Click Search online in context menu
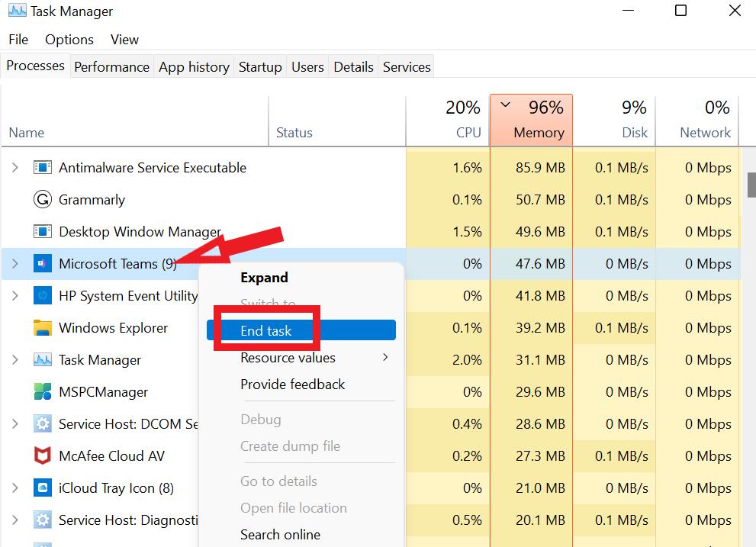 point(280,535)
